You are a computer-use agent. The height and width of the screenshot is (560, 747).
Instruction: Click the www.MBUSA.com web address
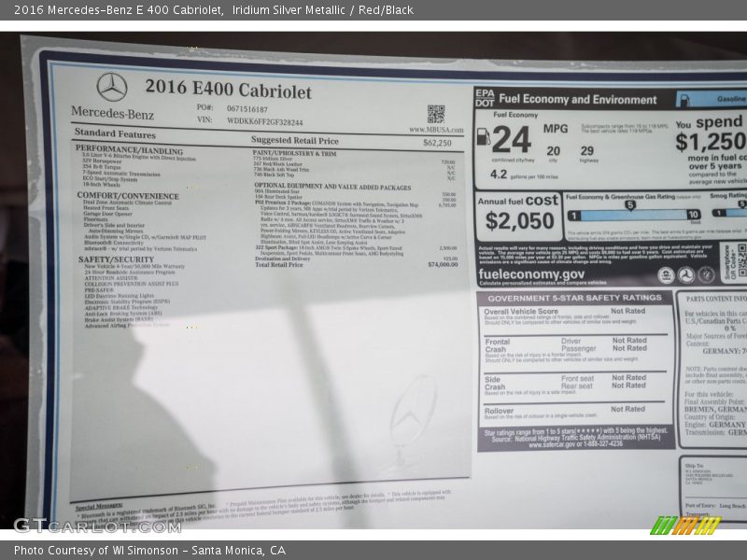coord(436,130)
